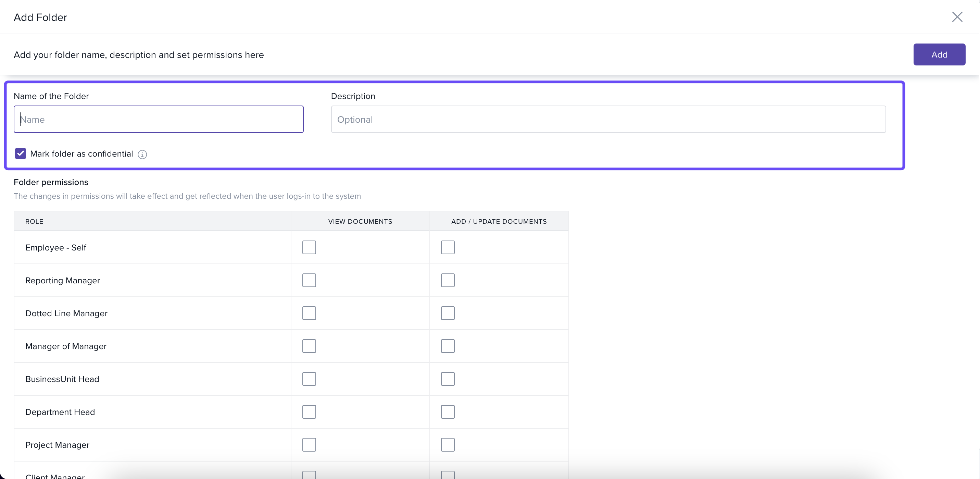The image size is (980, 479).
Task: Check Add/Update Documents for Project Manager
Action: click(x=448, y=445)
